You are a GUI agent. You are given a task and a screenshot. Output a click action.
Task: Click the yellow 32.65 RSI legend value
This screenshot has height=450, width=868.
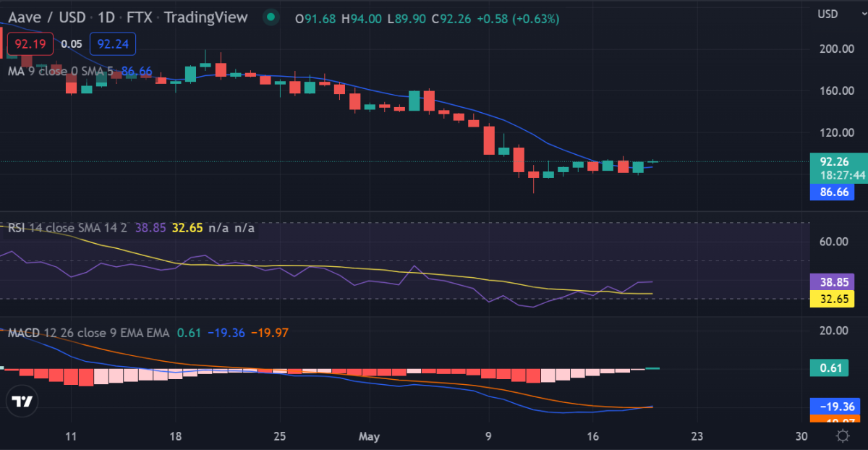pos(188,228)
